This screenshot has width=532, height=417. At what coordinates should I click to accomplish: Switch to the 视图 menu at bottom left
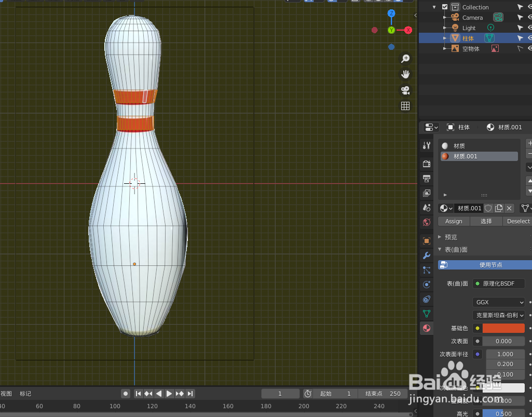(x=7, y=393)
